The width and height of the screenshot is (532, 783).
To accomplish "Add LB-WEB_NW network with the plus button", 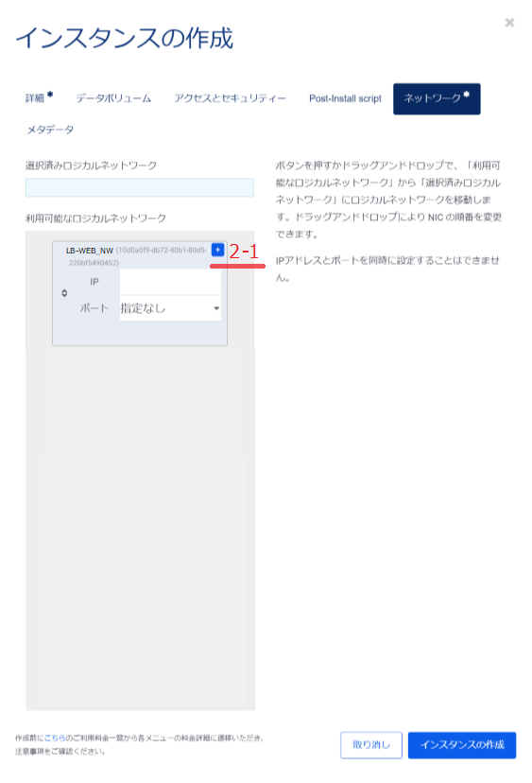I will (217, 250).
